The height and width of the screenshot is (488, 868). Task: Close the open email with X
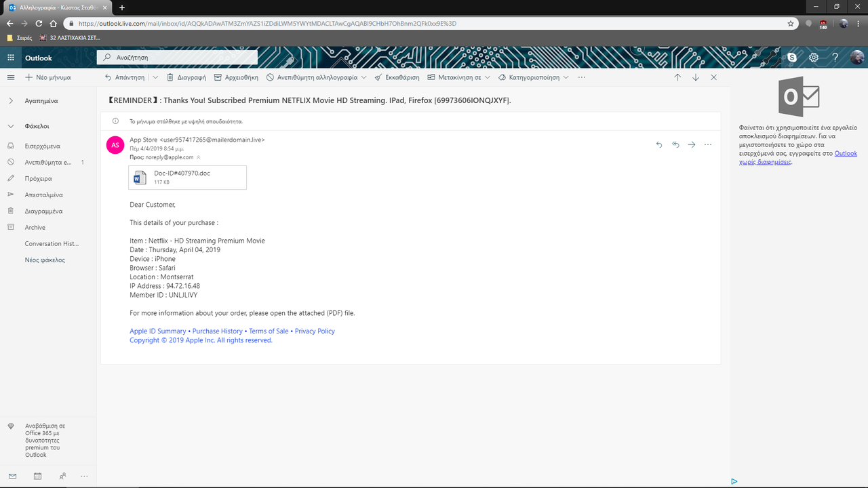tap(714, 77)
